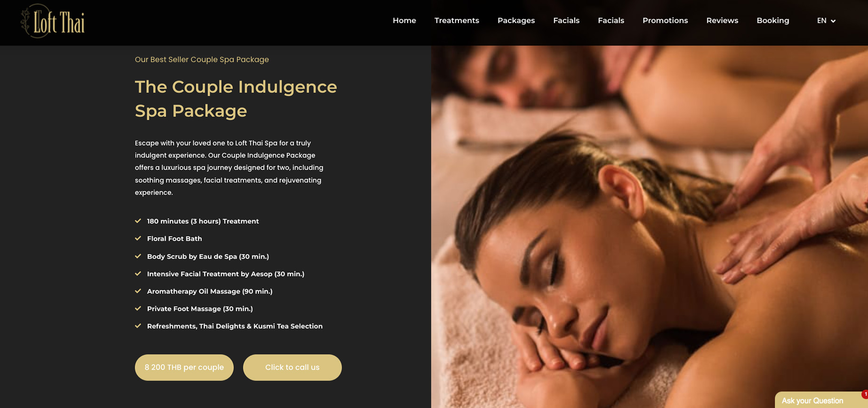Click the checkmark beside Floral Foot Bath
Screen dimensions: 868x408
(138, 238)
